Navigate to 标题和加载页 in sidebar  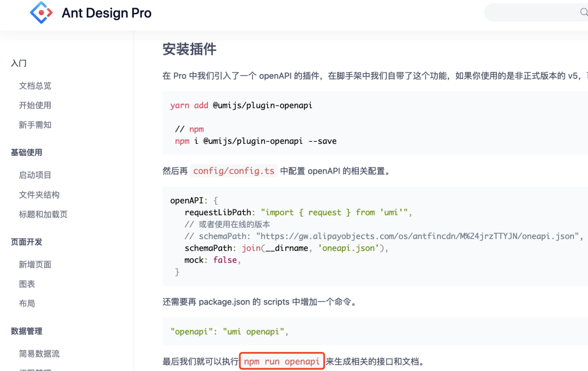[x=43, y=214]
